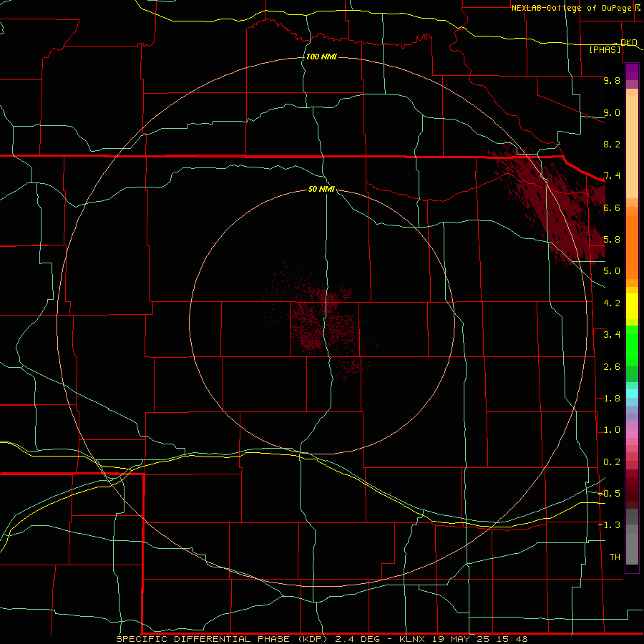
Task: Click the 4.2 scale value
Action: [612, 303]
